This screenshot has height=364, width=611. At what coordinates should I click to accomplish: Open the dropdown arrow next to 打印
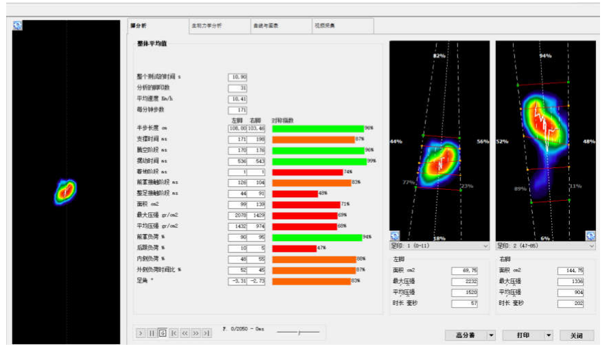[548, 335]
